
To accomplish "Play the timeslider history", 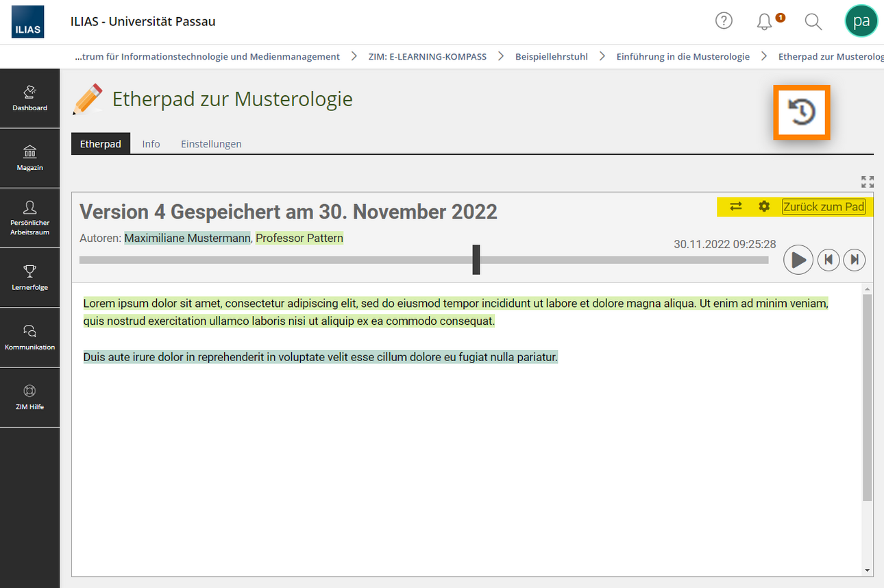I will click(x=798, y=260).
